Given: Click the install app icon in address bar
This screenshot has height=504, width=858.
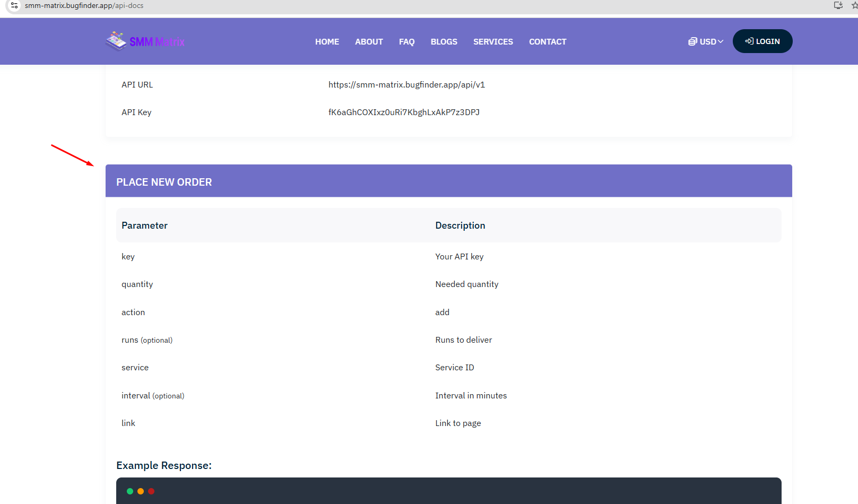Looking at the screenshot, I should [x=838, y=5].
